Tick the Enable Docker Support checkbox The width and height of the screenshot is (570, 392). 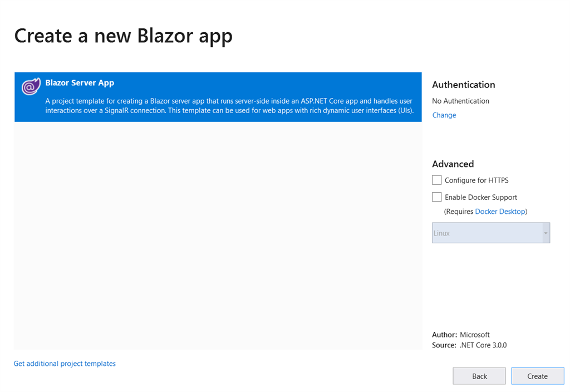coord(436,197)
